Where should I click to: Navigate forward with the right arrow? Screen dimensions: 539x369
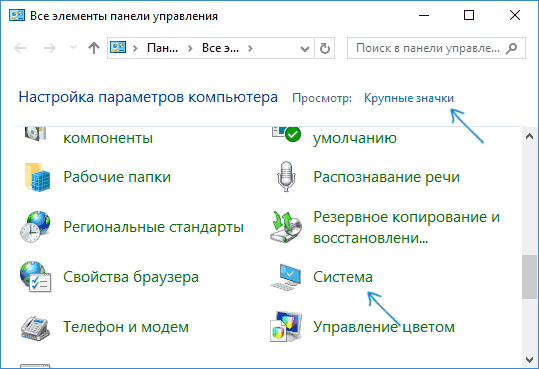(x=50, y=48)
